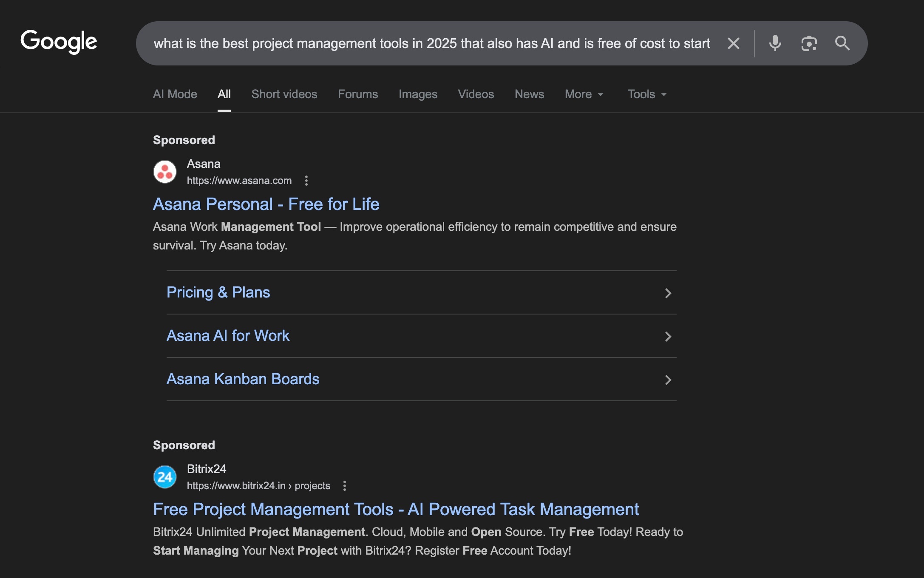Open the Bitrix24 Free Project Management Tools ad
The width and height of the screenshot is (924, 578).
click(x=395, y=509)
